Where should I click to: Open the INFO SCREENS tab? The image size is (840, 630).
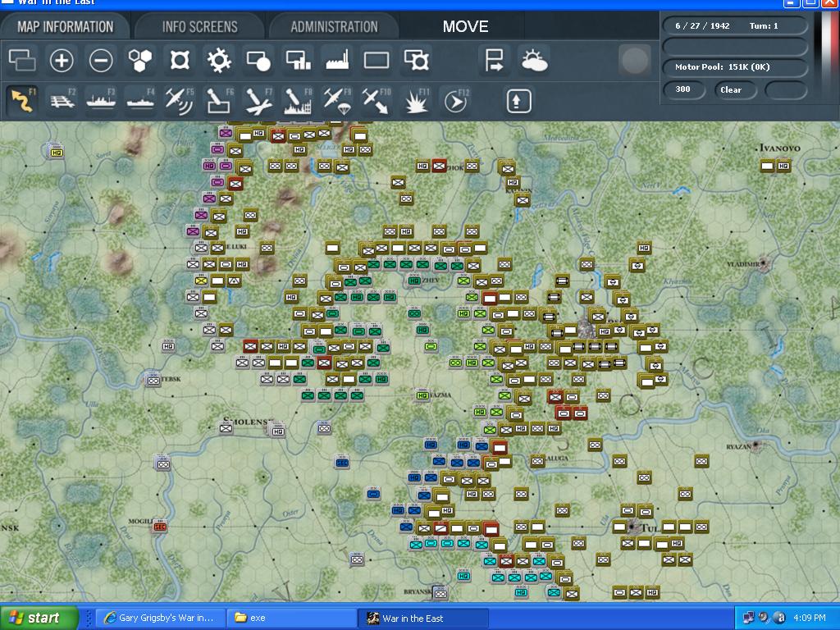point(200,26)
